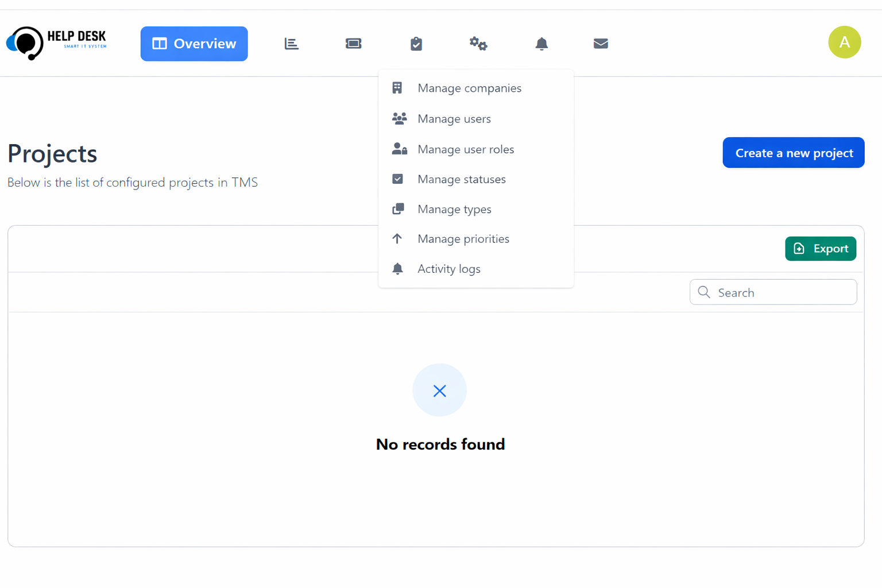Viewport: 882px width, 588px height.
Task: Select Manage companies menu item
Action: (469, 88)
